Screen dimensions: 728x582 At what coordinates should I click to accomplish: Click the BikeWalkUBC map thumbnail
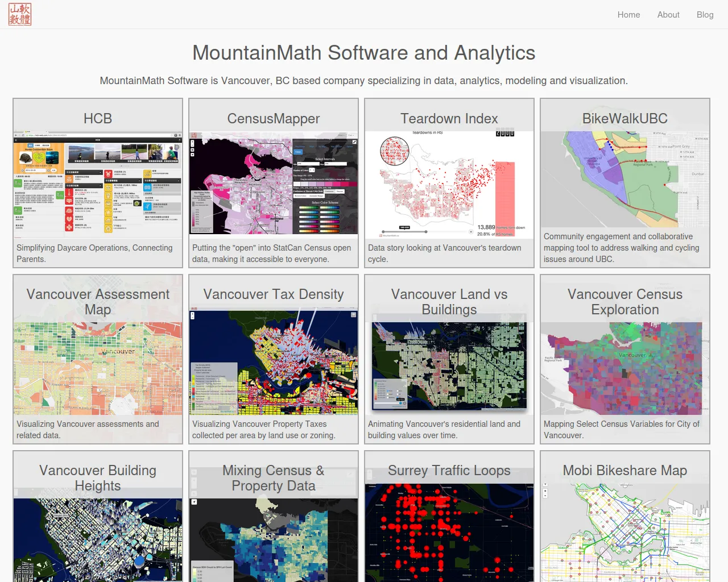(x=625, y=180)
